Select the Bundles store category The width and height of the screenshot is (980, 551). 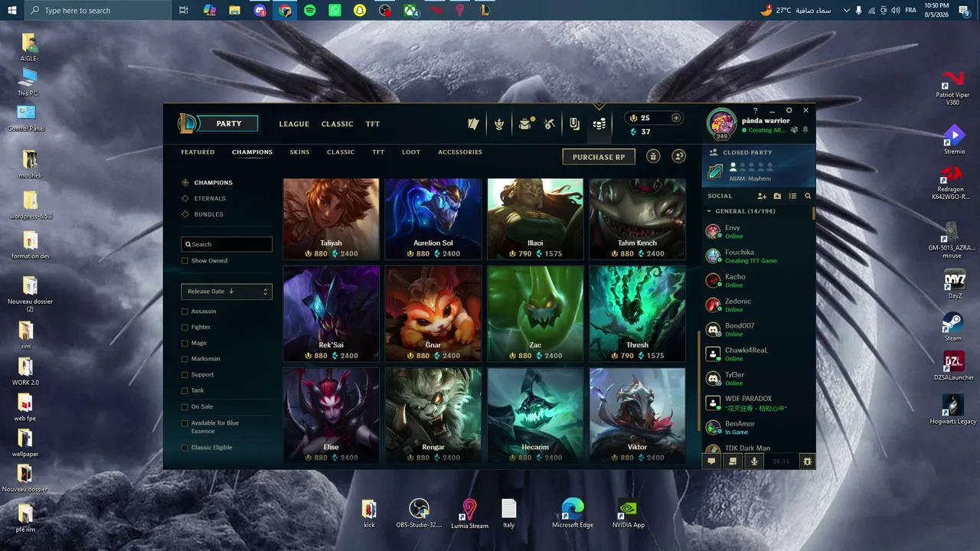click(209, 214)
